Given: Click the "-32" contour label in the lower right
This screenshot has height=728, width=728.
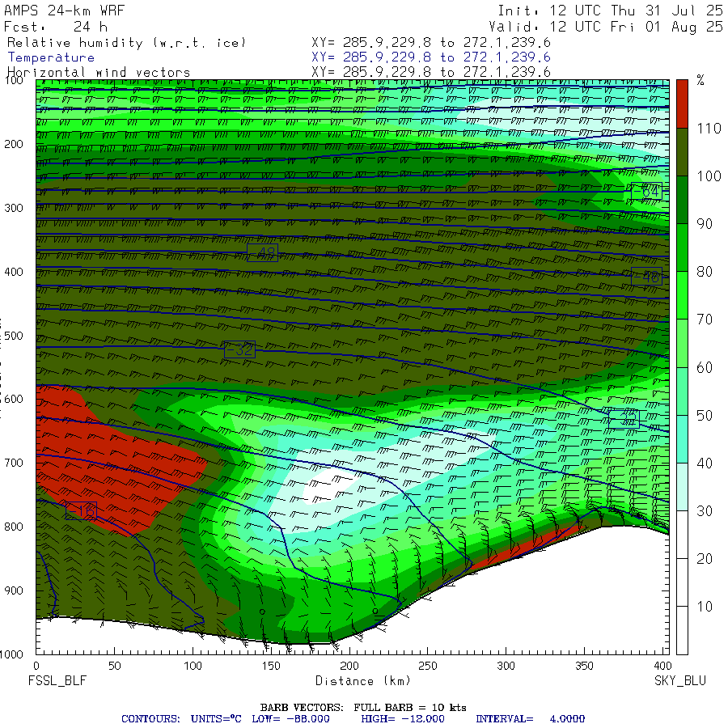Looking at the screenshot, I should [x=624, y=419].
